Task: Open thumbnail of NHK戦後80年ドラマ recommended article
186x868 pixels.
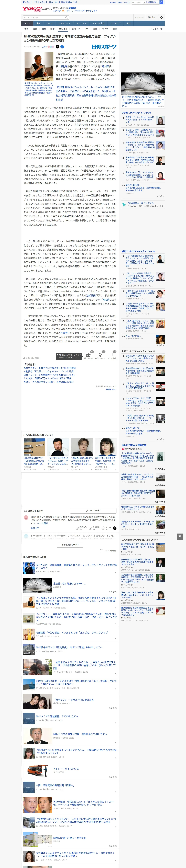Action: (34, 447)
